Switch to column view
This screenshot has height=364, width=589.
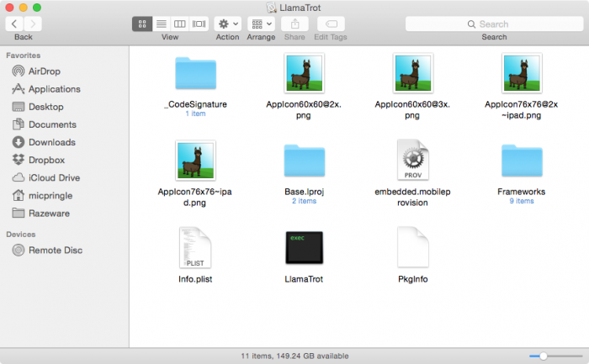pyautogui.click(x=179, y=24)
